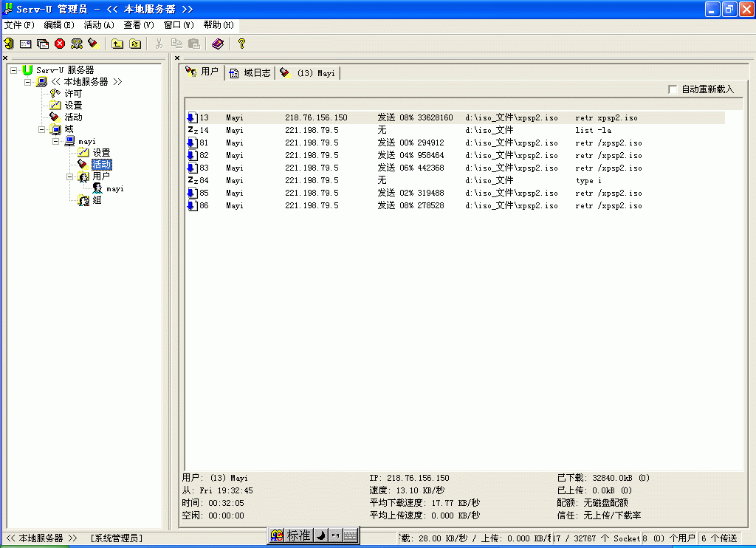This screenshot has height=548, width=756.
Task: Enable the 自动重新载入 checkbox
Action: 673,89
